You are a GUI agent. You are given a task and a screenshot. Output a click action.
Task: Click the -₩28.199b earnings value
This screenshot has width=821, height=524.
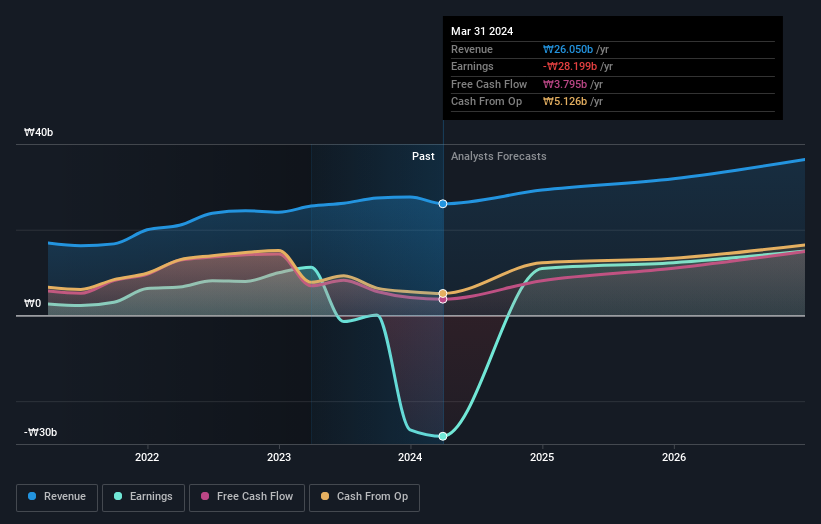(x=570, y=66)
